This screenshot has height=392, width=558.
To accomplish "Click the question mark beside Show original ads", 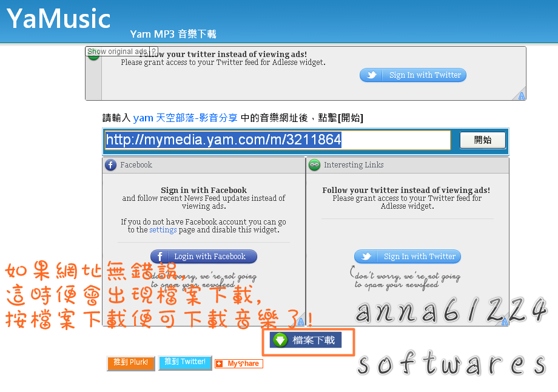I will coord(153,51).
